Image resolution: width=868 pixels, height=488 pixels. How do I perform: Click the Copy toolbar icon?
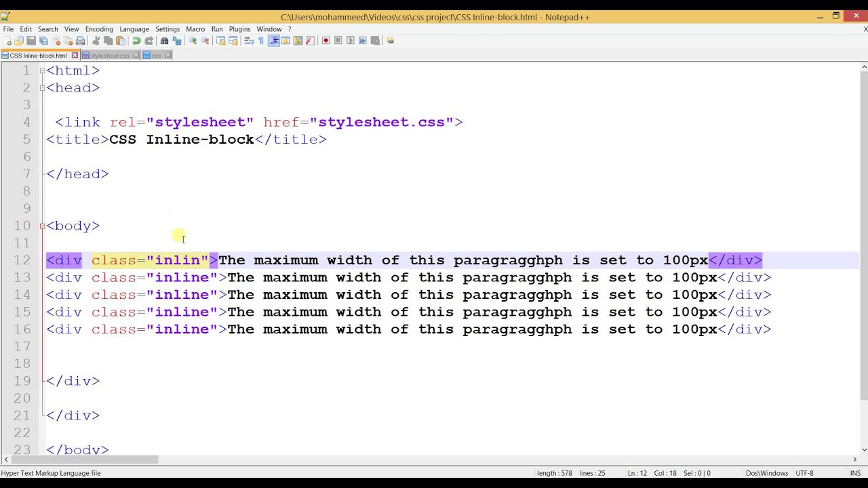coord(108,41)
